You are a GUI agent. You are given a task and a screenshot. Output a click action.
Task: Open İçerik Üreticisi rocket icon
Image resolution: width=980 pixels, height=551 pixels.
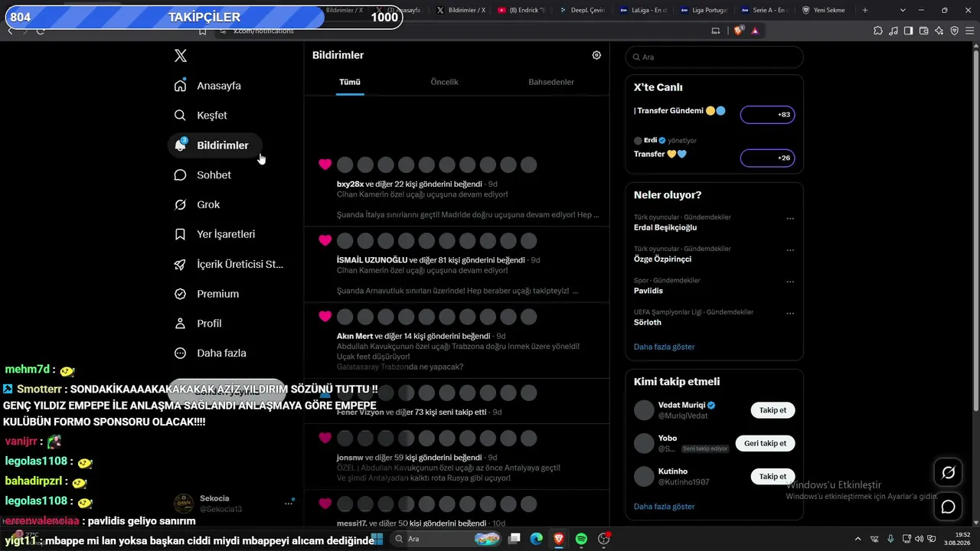click(x=180, y=264)
